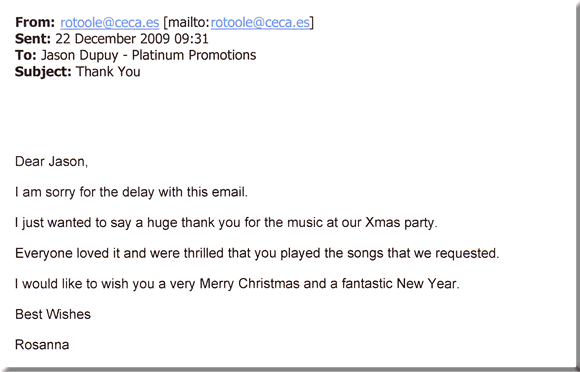The width and height of the screenshot is (580, 372).
Task: Click the Rosanna signature
Action: click(x=42, y=345)
